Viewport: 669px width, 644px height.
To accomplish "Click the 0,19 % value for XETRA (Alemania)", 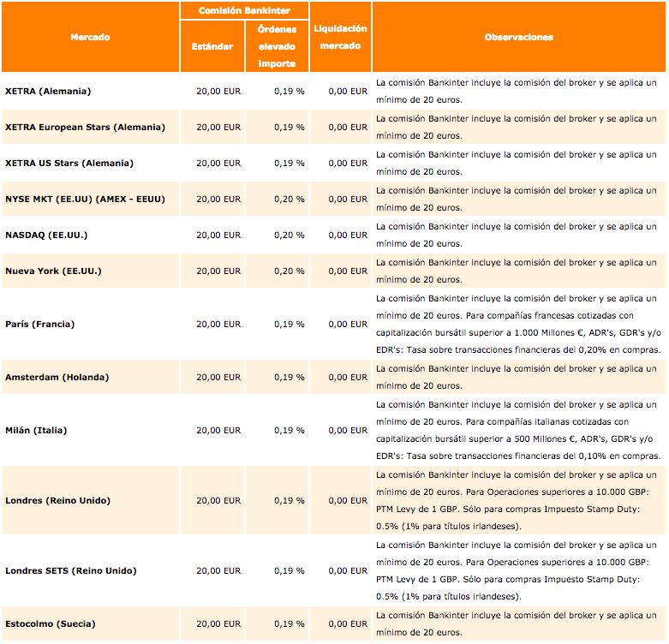I will (x=290, y=92).
